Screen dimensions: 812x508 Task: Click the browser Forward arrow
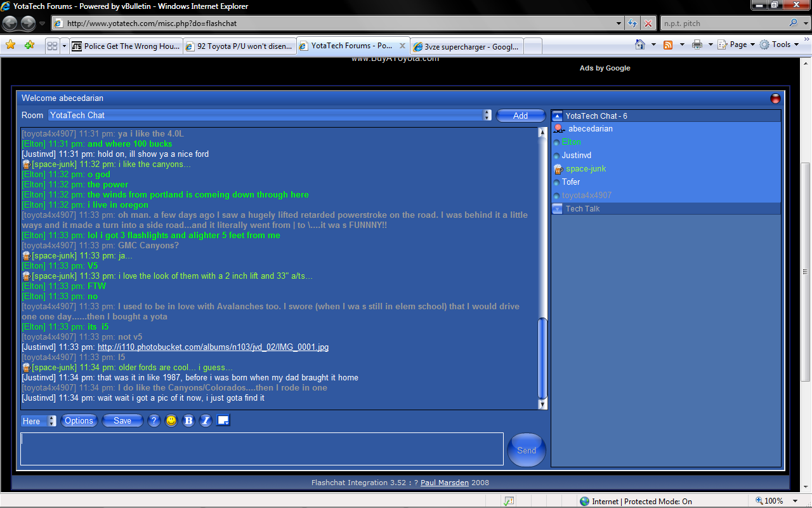point(29,23)
